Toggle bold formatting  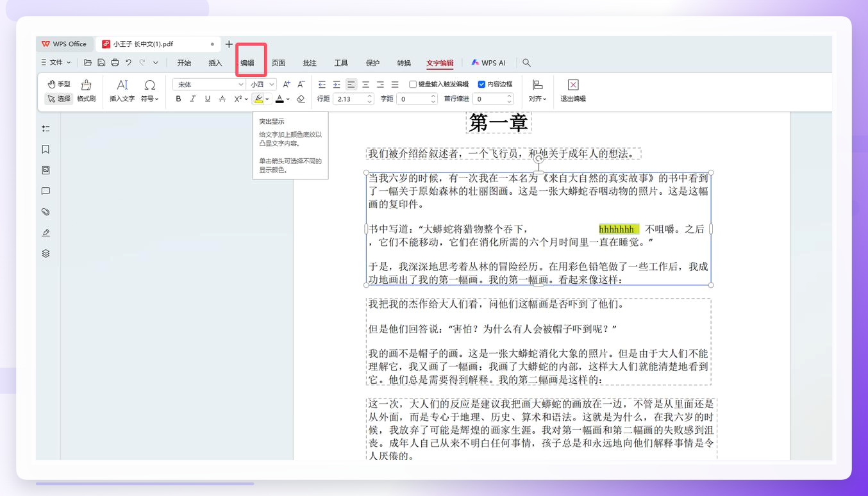tap(178, 99)
